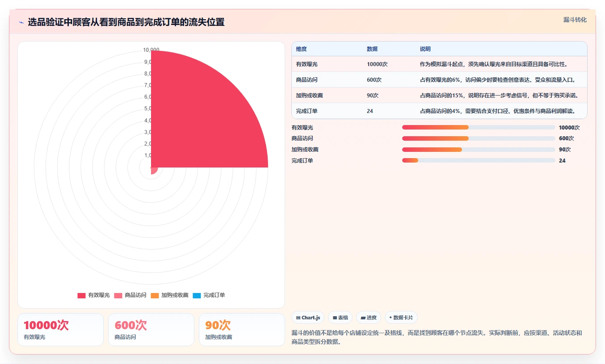The image size is (605, 364).
Task: Click the 数据卡片 tag chip
Action: pyautogui.click(x=401, y=318)
